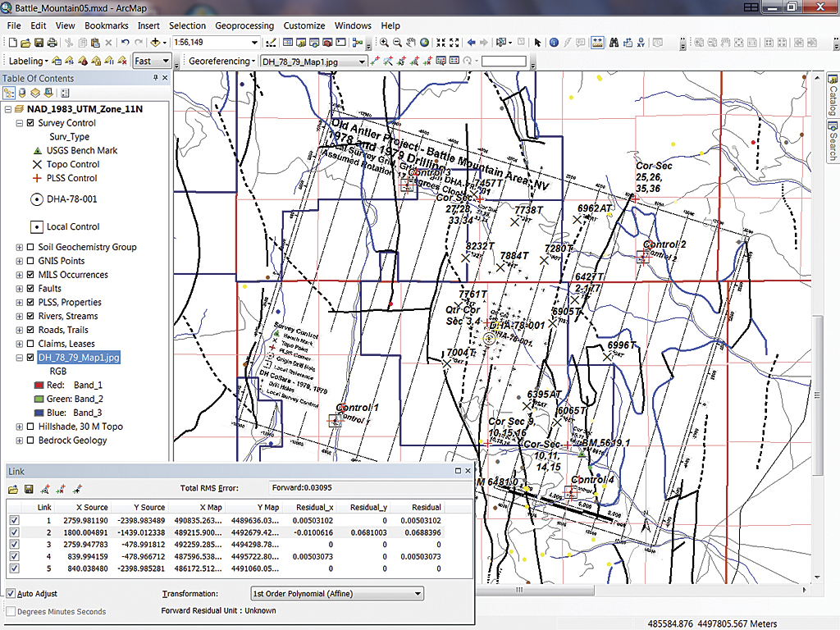List table of contents by drawing order

(9, 94)
